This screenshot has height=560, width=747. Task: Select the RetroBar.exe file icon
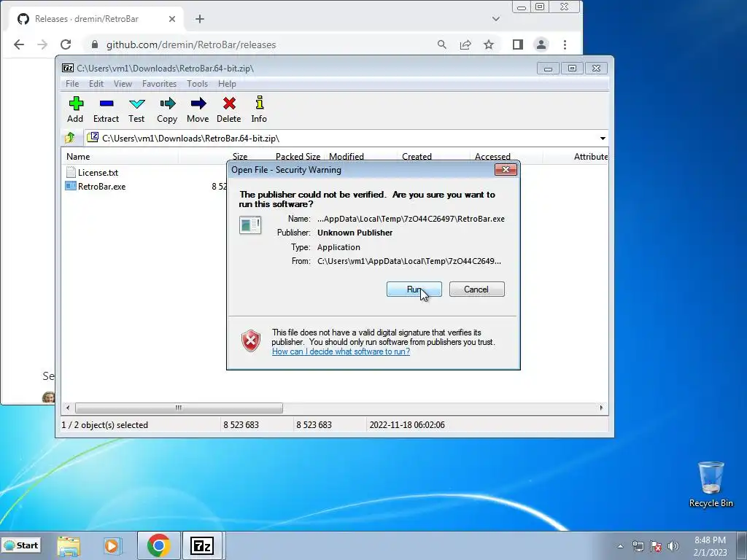tap(71, 186)
